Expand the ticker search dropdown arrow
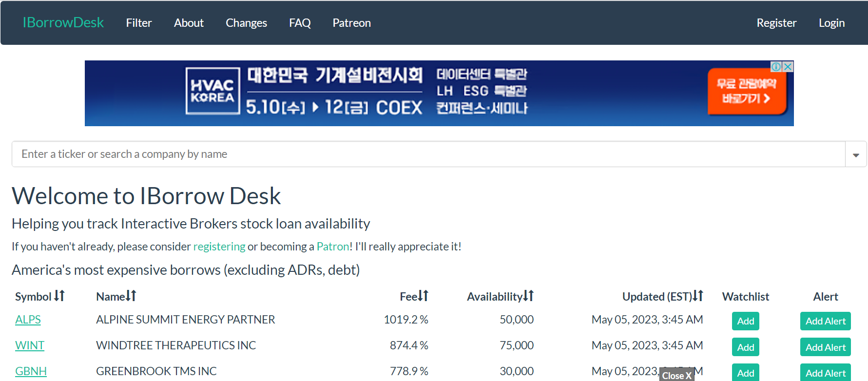Image resolution: width=868 pixels, height=381 pixels. (856, 154)
